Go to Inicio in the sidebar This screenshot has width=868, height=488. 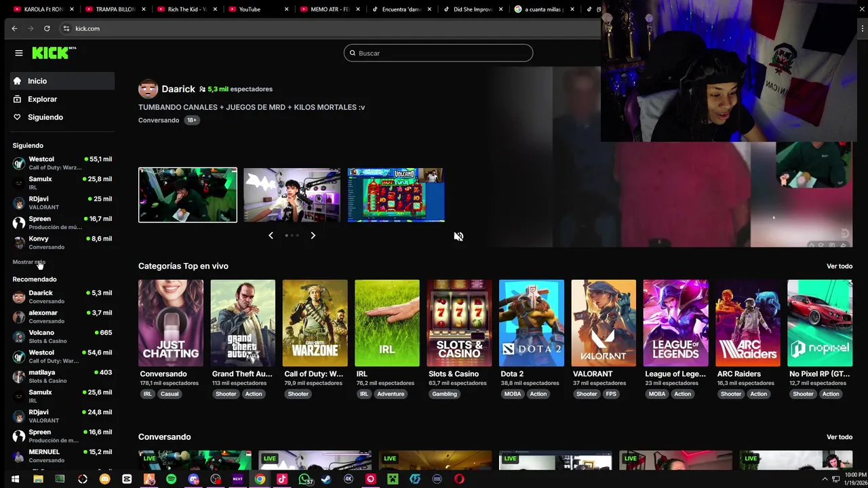click(x=62, y=81)
